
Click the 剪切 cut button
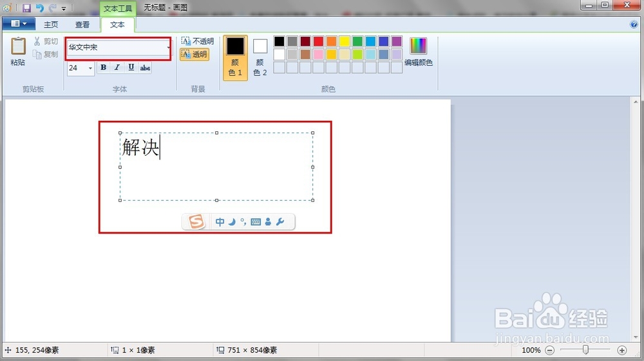pos(46,41)
